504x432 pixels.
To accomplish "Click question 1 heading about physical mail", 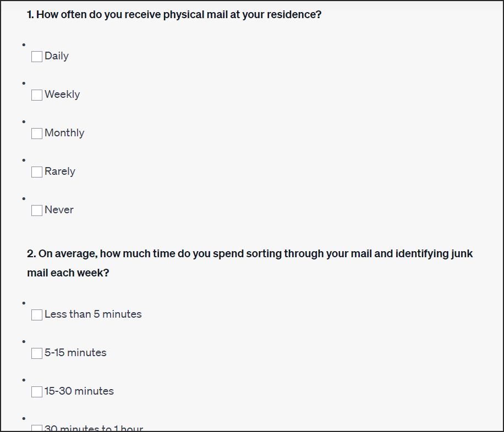I will tap(174, 14).
